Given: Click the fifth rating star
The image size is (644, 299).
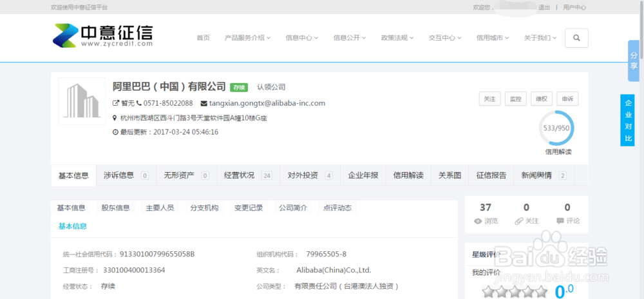Looking at the screenshot, I should pyautogui.click(x=542, y=291).
